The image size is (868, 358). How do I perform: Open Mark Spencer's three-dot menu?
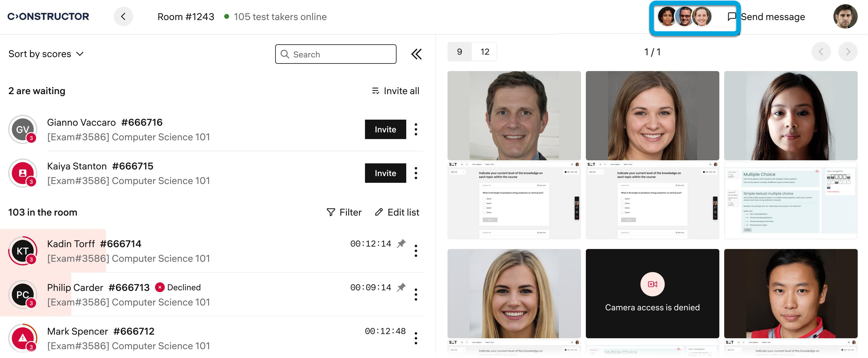(x=416, y=338)
